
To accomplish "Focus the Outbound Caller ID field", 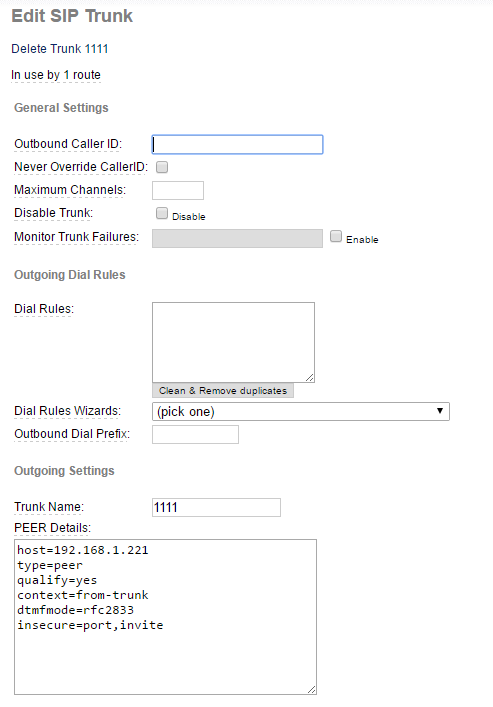I will pyautogui.click(x=237, y=144).
